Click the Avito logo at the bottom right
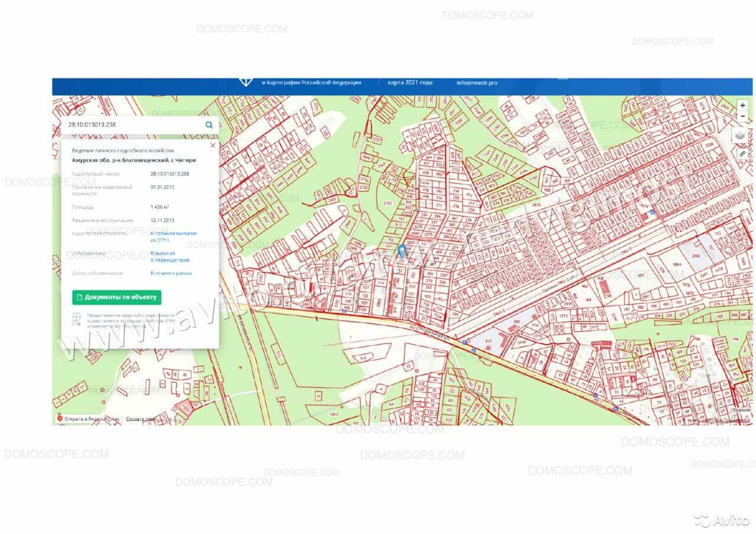 coord(722,520)
